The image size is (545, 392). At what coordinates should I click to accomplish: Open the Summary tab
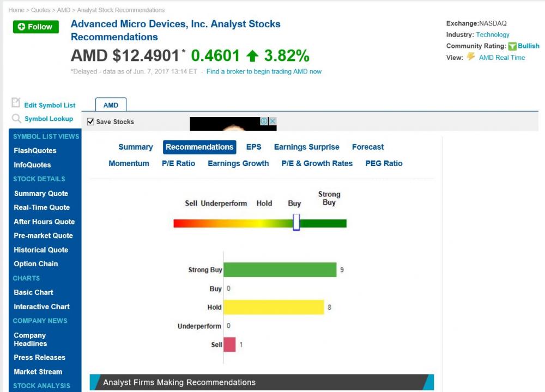pyautogui.click(x=136, y=147)
